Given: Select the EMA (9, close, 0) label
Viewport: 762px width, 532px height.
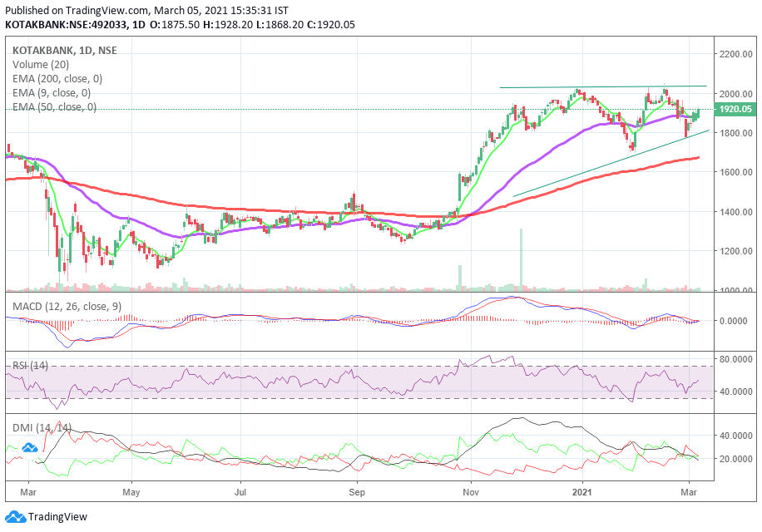Looking at the screenshot, I should [x=52, y=93].
